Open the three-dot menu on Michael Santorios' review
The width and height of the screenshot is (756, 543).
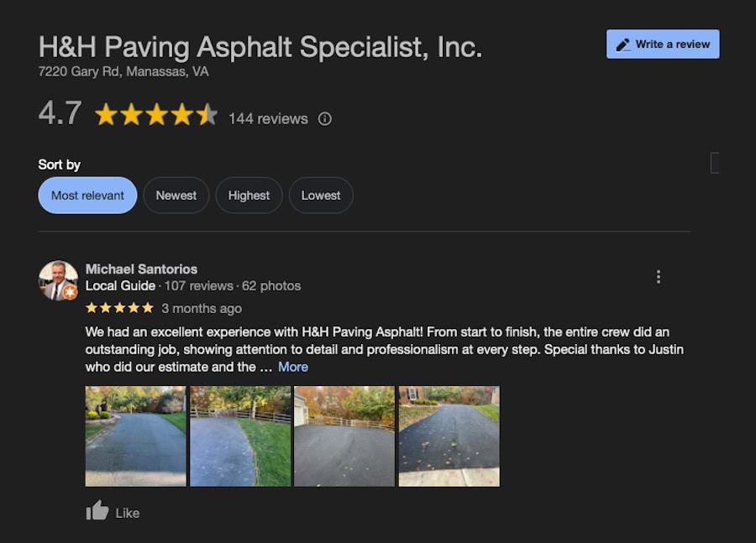[658, 277]
